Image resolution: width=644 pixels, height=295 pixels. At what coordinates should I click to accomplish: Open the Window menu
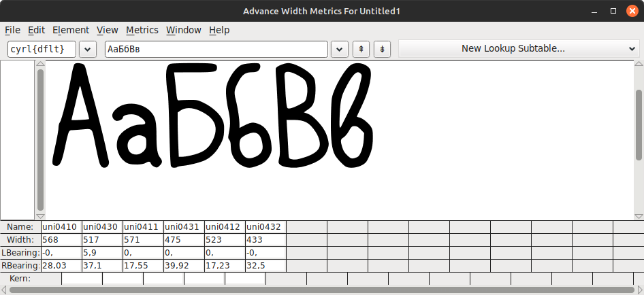184,30
